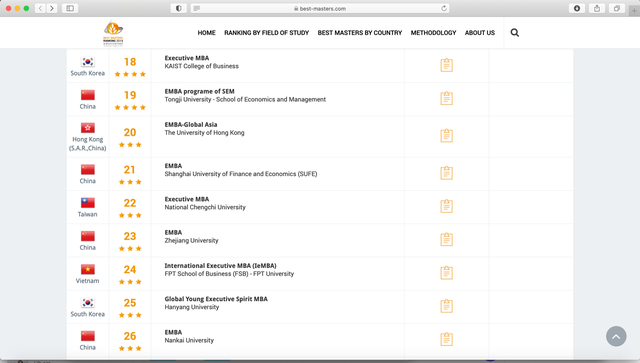Go forward with Safari forward arrow
This screenshot has height=363, width=640.
[52, 8]
